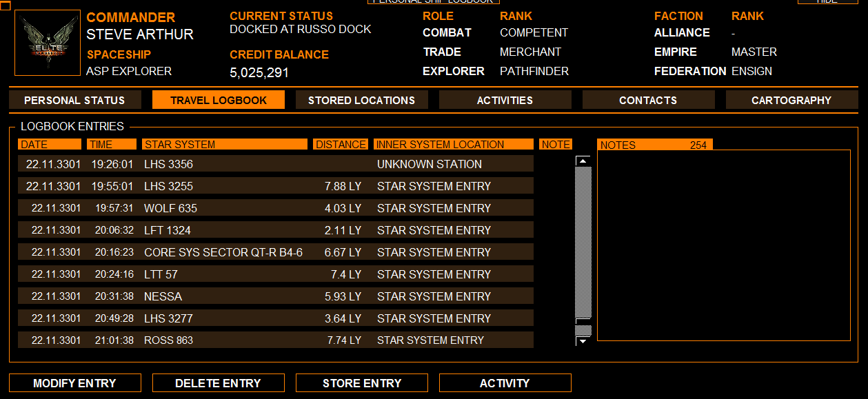The image size is (868, 399).
Task: Sort by the DATE column header
Action: (50, 144)
